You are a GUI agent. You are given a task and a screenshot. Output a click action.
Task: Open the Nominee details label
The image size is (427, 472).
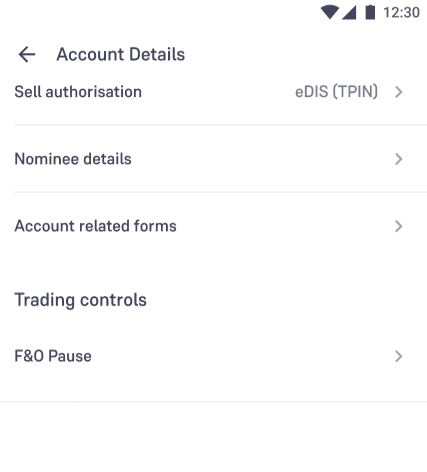(73, 159)
